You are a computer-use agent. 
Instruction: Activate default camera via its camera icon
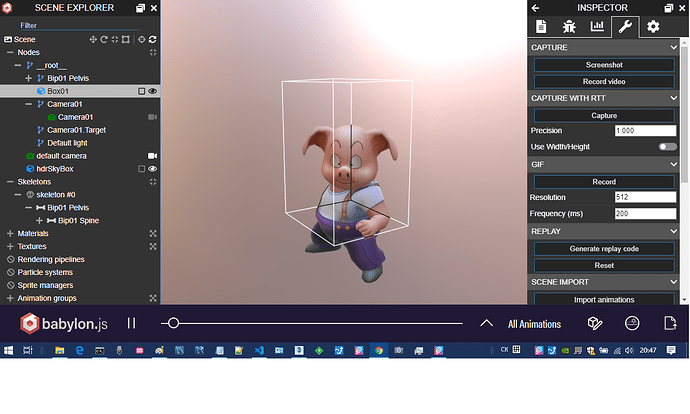pyautogui.click(x=153, y=156)
